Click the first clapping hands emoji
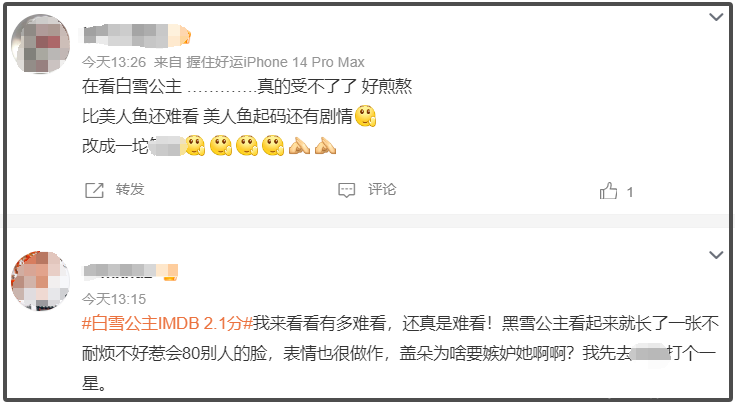Viewport: 735px width, 404px height. 299,146
